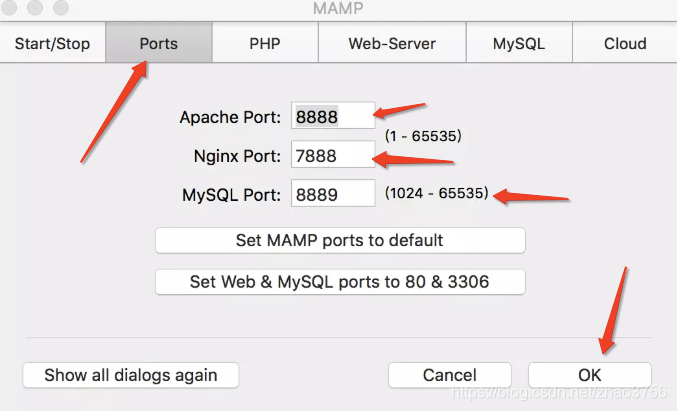Viewport: 677px width, 411px height.
Task: Click the MySQL Port: label
Action: tap(231, 195)
